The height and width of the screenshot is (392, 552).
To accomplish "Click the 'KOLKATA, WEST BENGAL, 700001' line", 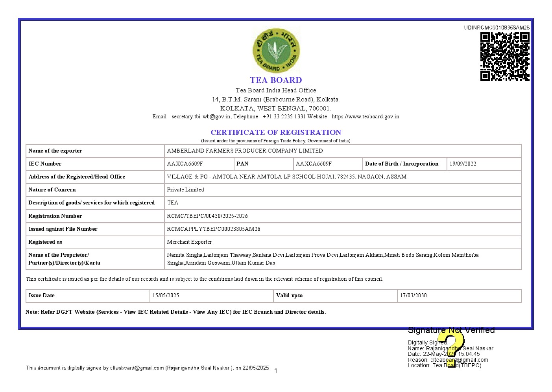I will point(276,109).
